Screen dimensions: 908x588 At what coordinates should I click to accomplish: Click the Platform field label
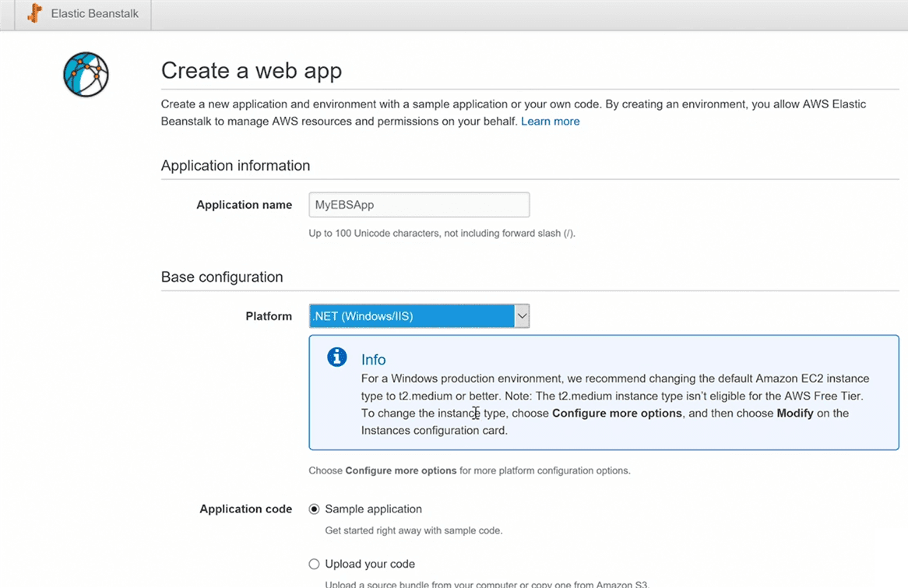coord(269,316)
